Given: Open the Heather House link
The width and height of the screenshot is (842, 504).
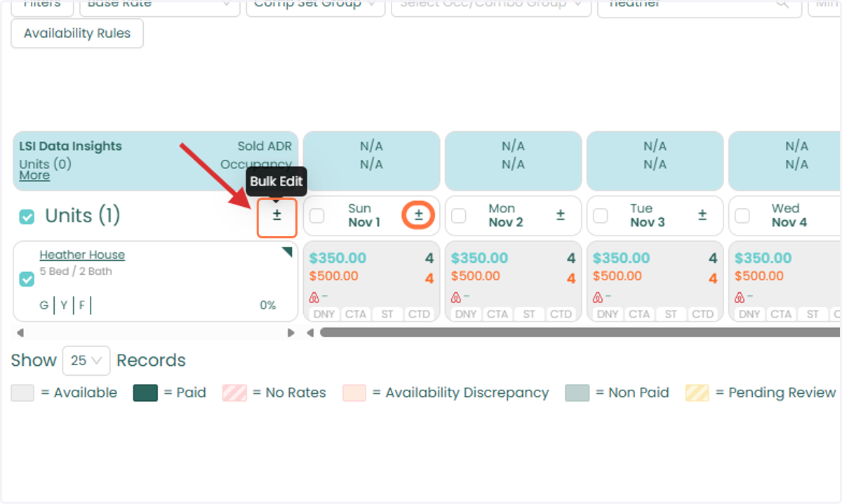Looking at the screenshot, I should (x=82, y=255).
